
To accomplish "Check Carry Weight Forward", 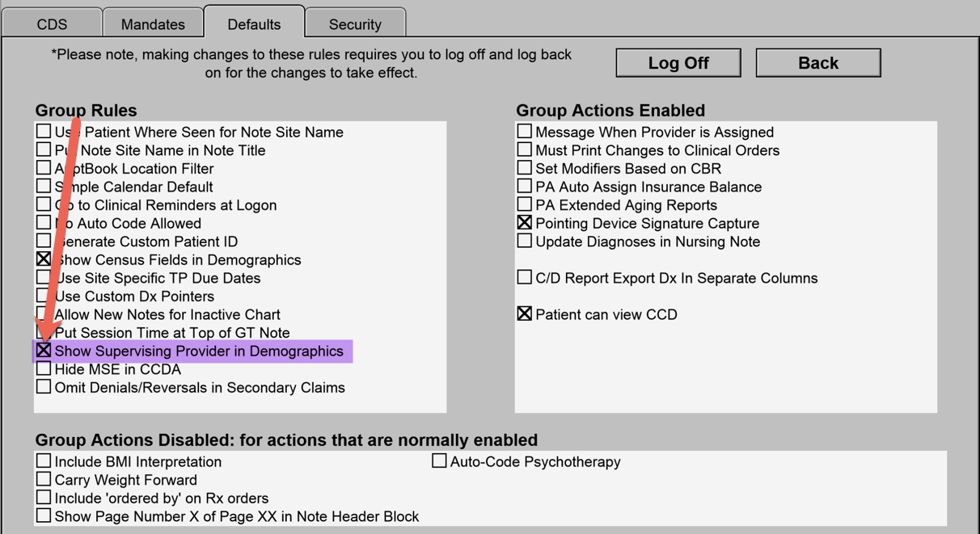I will 44,479.
